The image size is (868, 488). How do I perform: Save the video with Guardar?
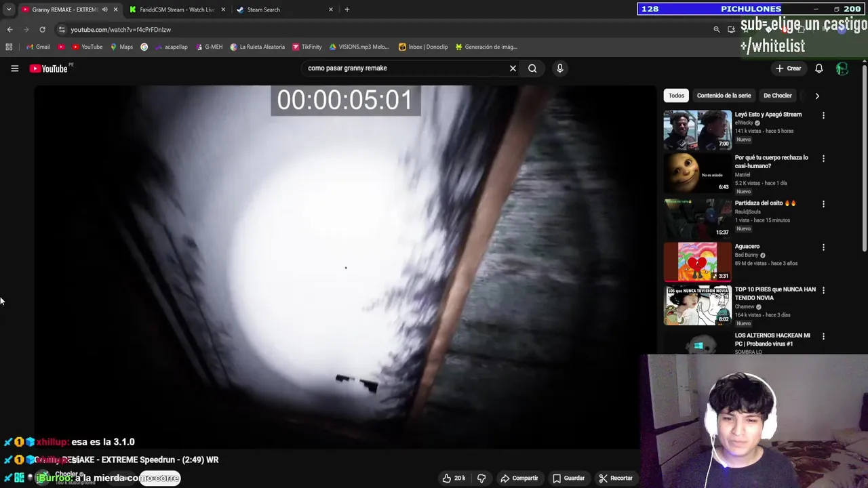coord(568,478)
